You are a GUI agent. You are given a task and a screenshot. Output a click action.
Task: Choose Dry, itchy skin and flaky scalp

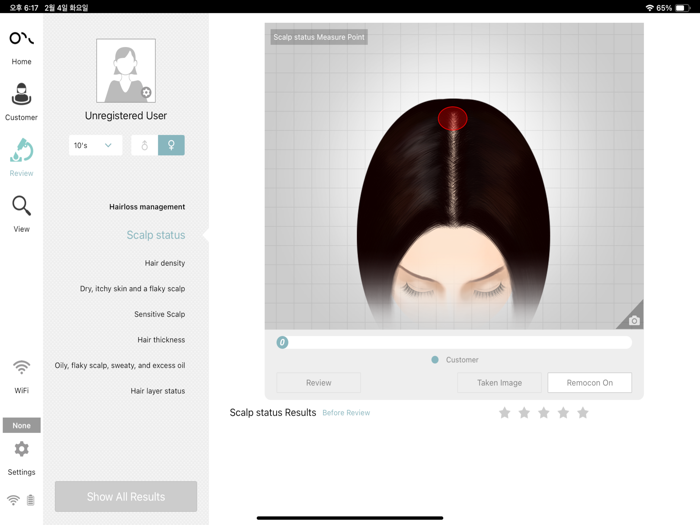tap(132, 288)
